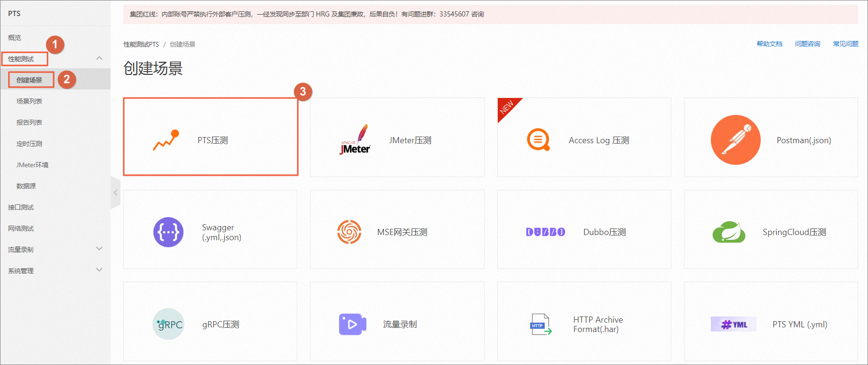Open the 常见问题 link
This screenshot has height=365, width=868.
coord(846,44)
